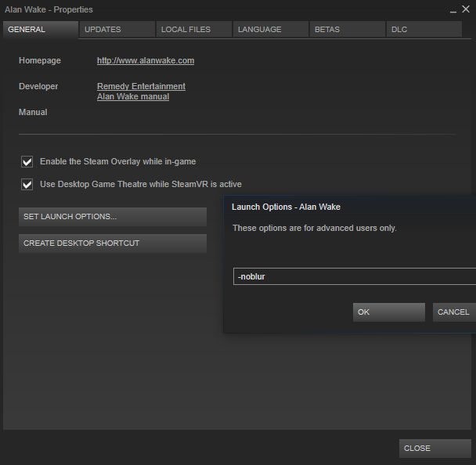Image resolution: width=476 pixels, height=465 pixels.
Task: Open the DLC tab
Action: pos(424,30)
